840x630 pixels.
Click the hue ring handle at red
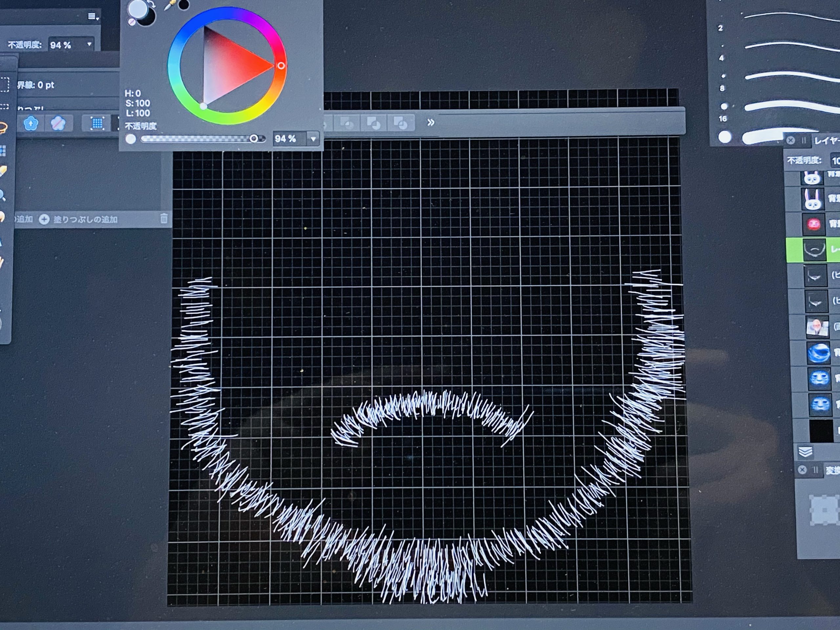pyautogui.click(x=281, y=66)
